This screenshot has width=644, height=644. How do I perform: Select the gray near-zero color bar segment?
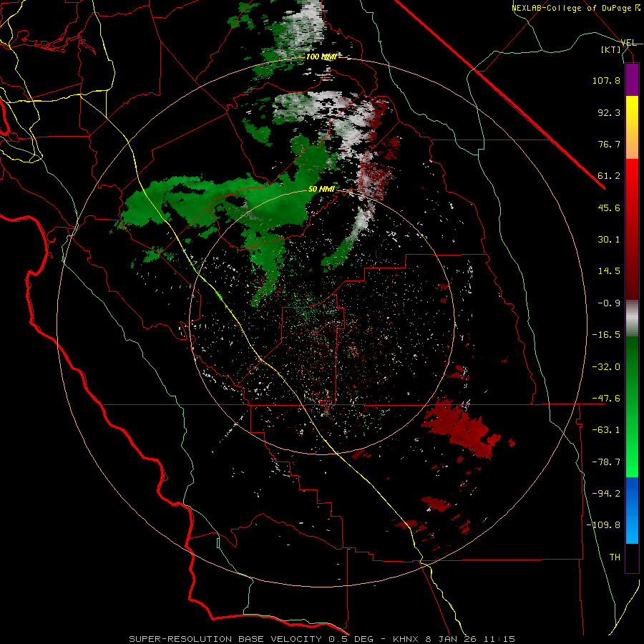[632, 318]
